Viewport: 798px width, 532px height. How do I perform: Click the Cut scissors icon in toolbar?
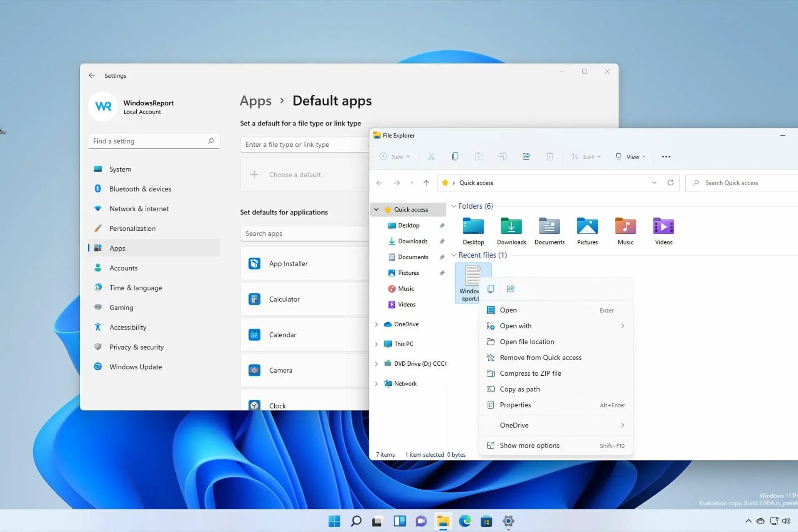[x=431, y=156]
